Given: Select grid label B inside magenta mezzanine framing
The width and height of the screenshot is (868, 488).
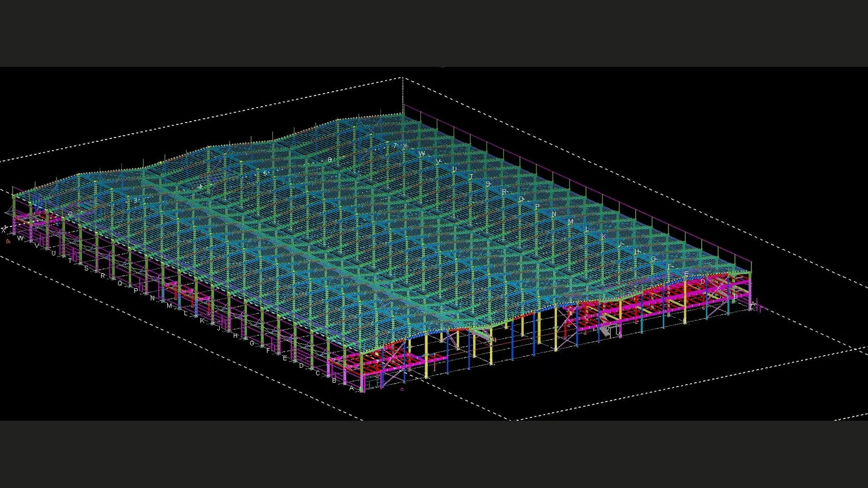Looking at the screenshot, I should (736, 296).
